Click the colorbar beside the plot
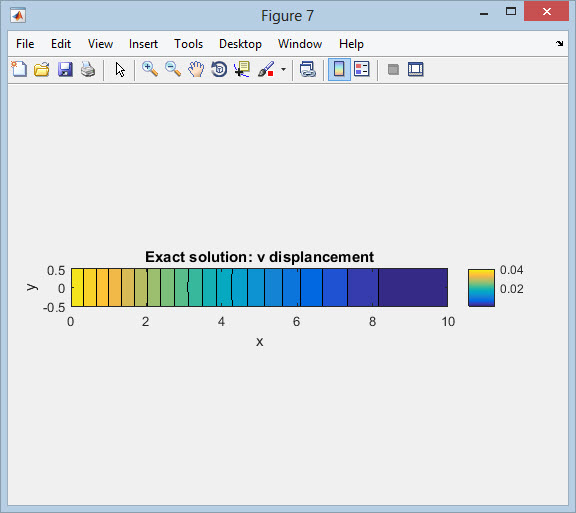This screenshot has width=576, height=513. (481, 288)
